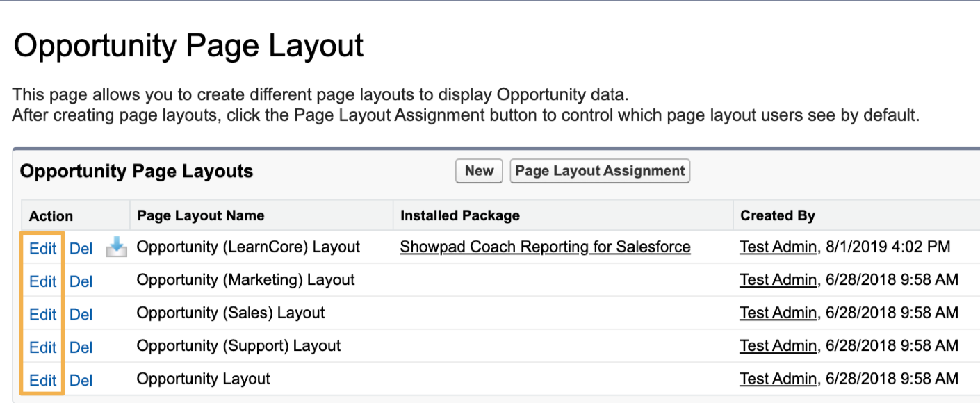
Task: Click the installed package download icon
Action: 116,248
